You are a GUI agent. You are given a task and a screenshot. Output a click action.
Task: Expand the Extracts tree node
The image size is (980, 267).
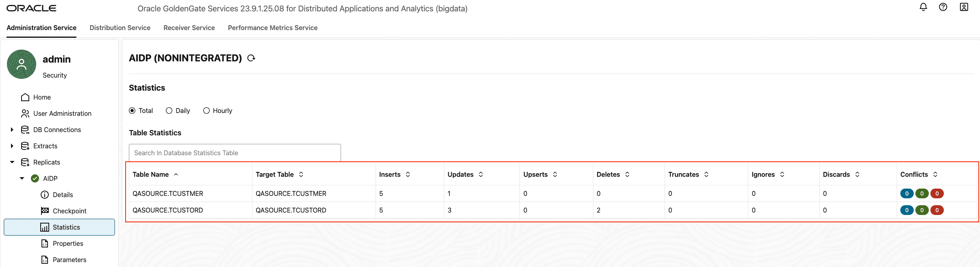12,146
